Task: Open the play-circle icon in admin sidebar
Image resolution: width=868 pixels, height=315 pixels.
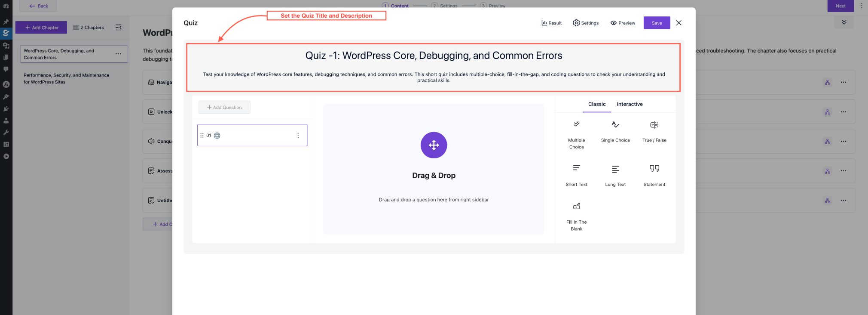Action: [6, 156]
